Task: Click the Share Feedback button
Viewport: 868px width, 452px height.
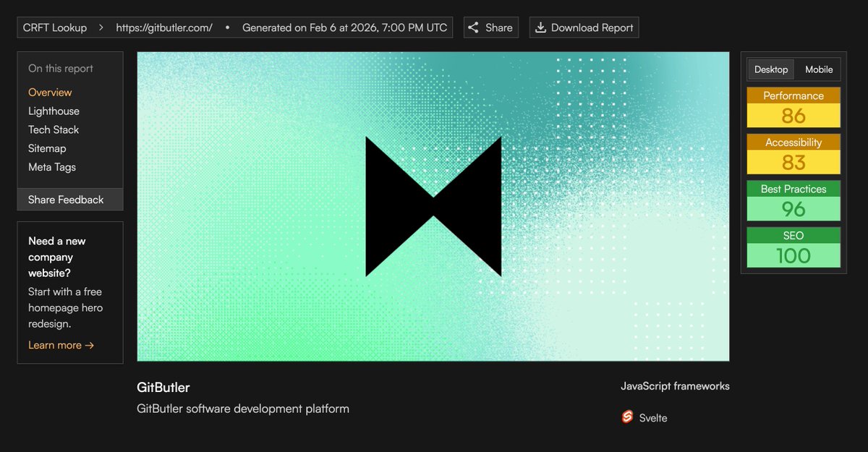Action: pos(70,200)
